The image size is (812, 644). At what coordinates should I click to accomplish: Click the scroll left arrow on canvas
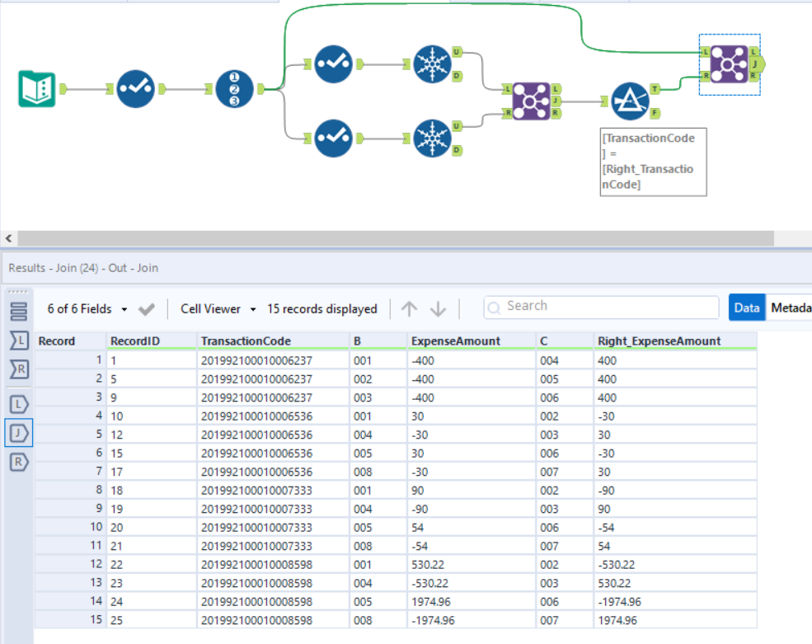(9, 238)
